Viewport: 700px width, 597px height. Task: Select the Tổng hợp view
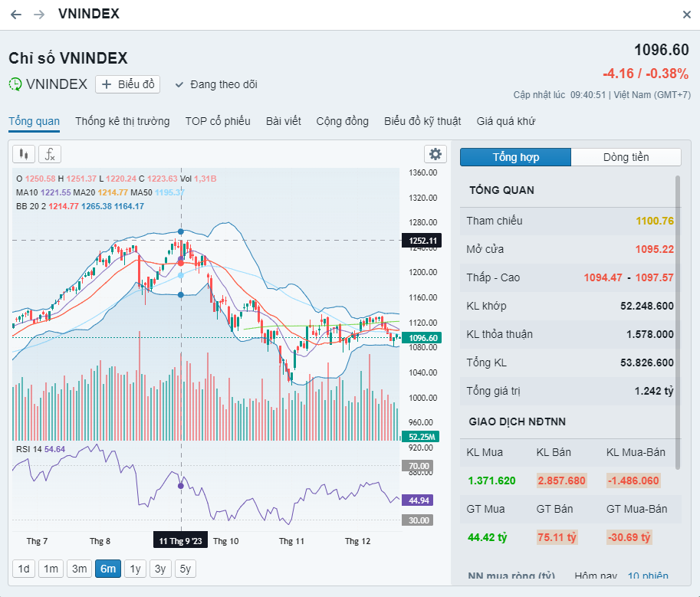(515, 157)
